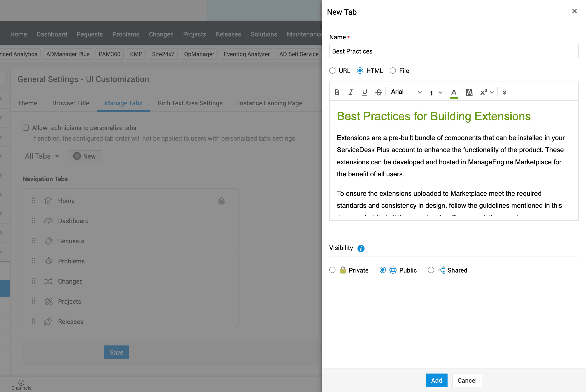Set visibility to Private
Screen dimensions: 586x392
[332, 270]
